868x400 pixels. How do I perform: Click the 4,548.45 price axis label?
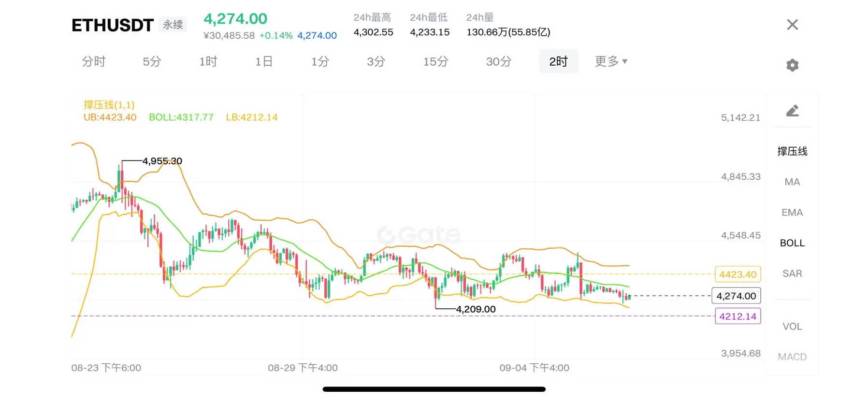click(740, 235)
